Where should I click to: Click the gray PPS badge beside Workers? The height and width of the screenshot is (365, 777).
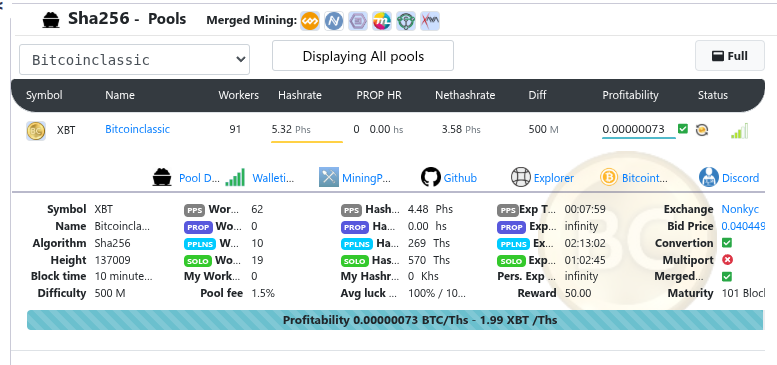tap(195, 210)
